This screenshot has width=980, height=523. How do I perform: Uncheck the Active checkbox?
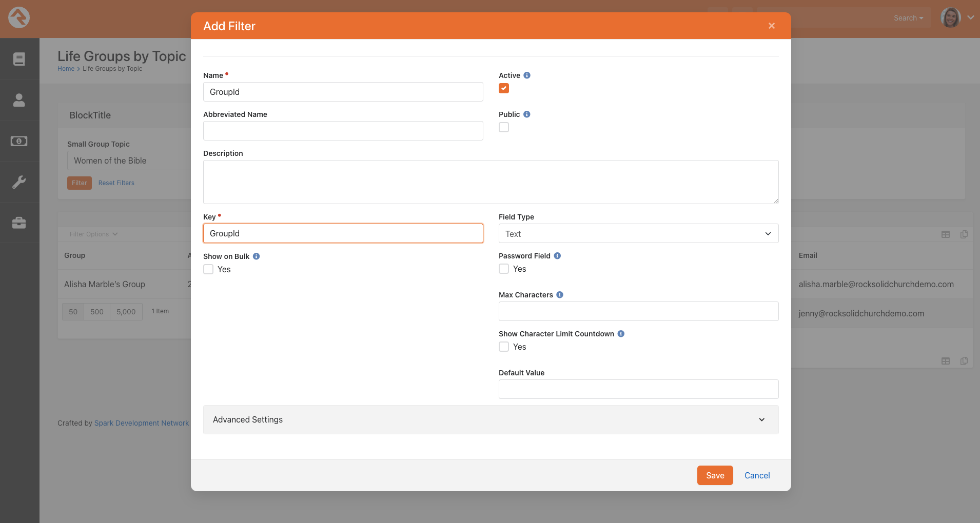point(504,88)
